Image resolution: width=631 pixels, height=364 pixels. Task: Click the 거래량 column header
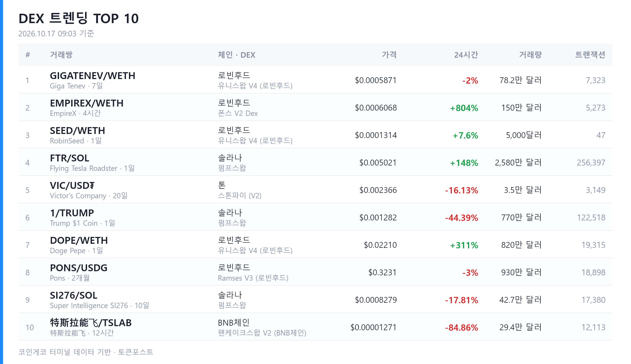(530, 55)
